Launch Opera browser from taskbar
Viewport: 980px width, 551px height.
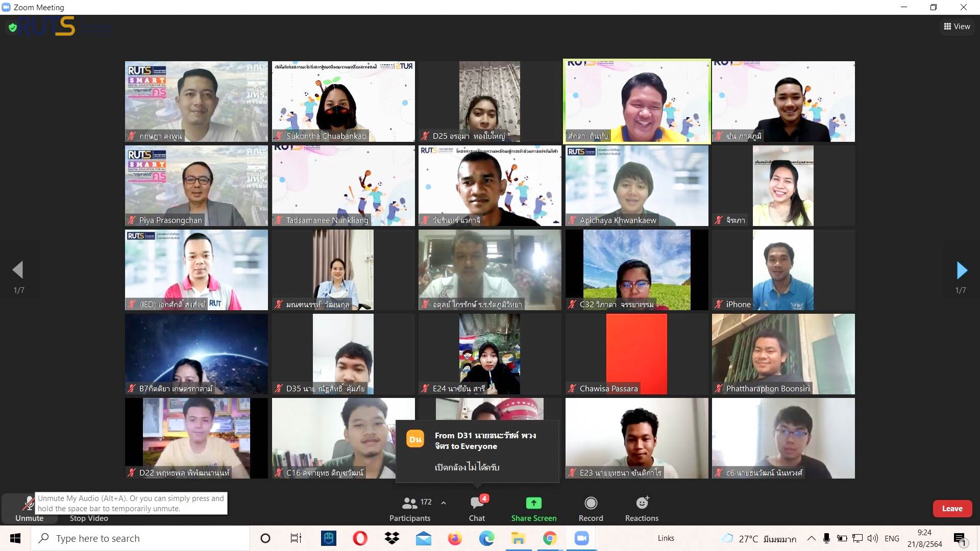pos(360,538)
